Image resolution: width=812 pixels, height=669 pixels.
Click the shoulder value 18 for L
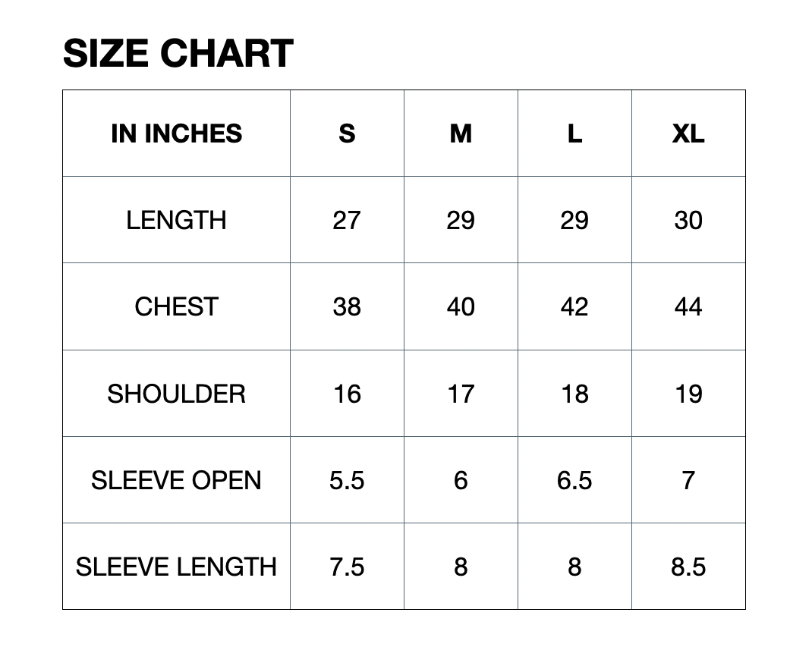tap(574, 394)
